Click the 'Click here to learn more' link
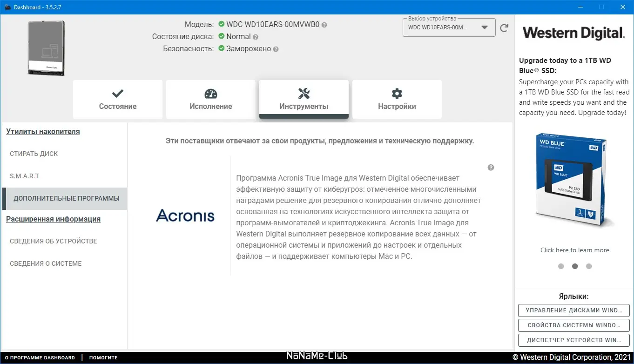This screenshot has height=364, width=634. pyautogui.click(x=575, y=250)
